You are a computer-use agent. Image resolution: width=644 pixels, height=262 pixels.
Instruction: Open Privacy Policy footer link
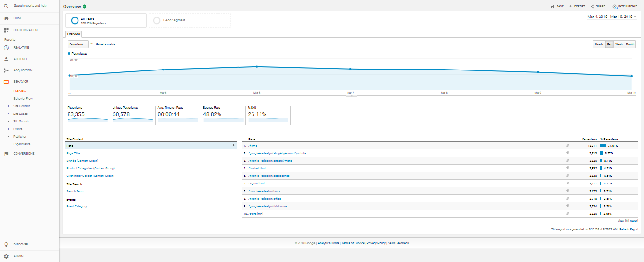click(x=376, y=243)
